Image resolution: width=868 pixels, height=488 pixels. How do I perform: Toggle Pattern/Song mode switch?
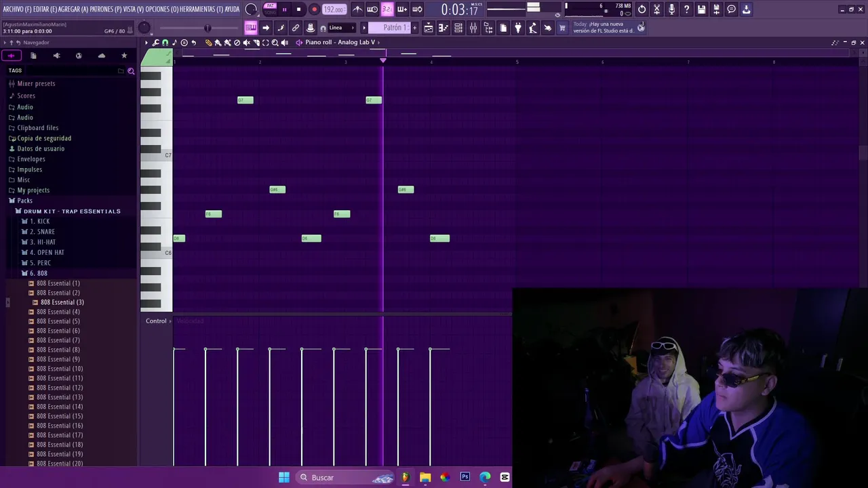(x=270, y=9)
